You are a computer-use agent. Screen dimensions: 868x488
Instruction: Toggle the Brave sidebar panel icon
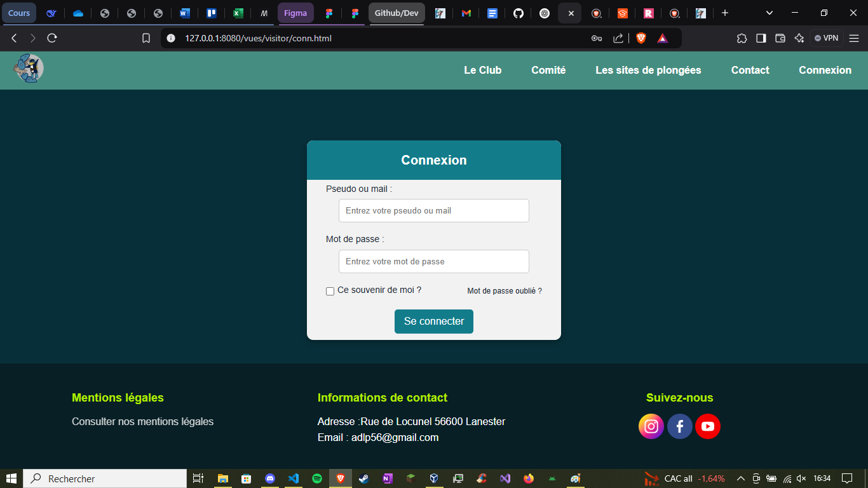click(x=761, y=38)
